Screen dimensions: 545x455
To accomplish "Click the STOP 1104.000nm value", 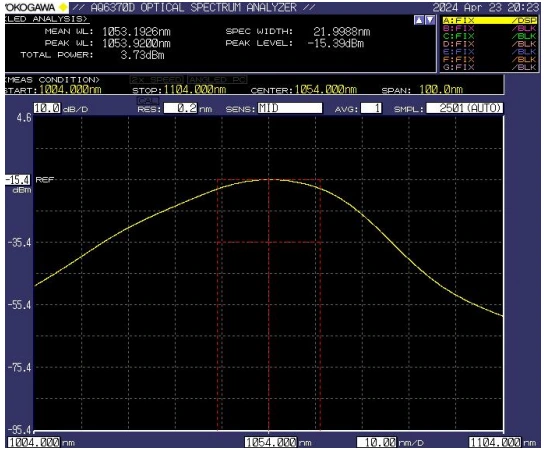I will [x=195, y=90].
